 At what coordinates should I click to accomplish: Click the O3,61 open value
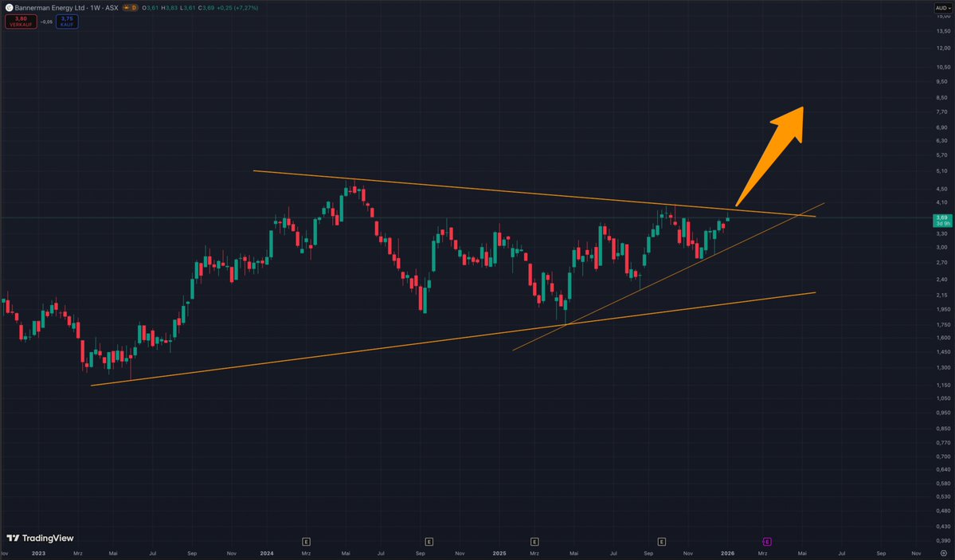click(151, 8)
